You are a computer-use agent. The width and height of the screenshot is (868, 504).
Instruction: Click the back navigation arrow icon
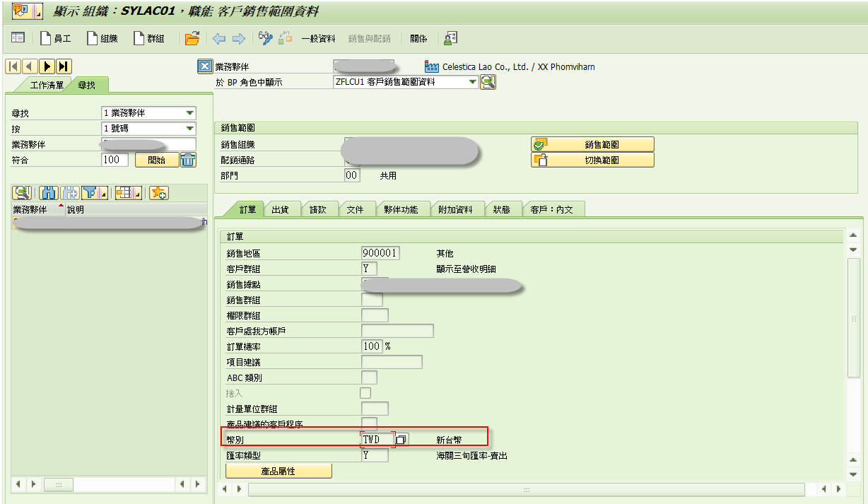(x=218, y=38)
